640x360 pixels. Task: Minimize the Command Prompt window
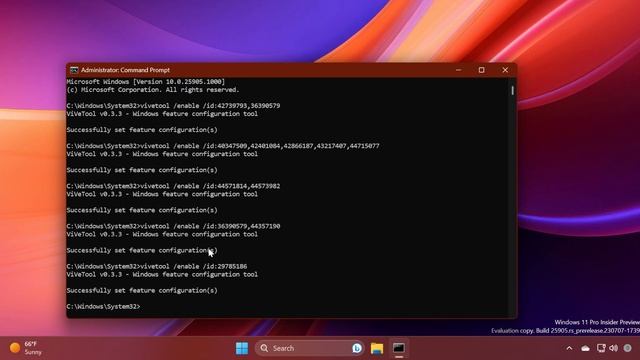click(459, 70)
